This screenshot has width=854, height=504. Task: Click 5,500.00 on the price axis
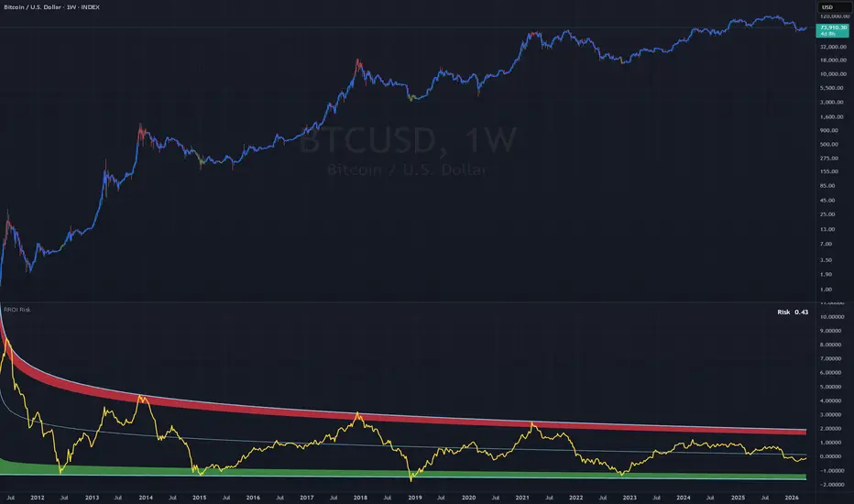[832, 88]
